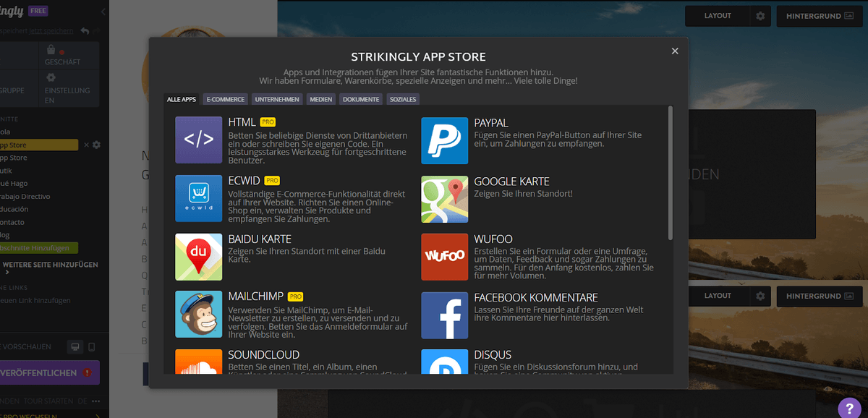Collapse the editor sidebar with the chevron

click(x=103, y=12)
